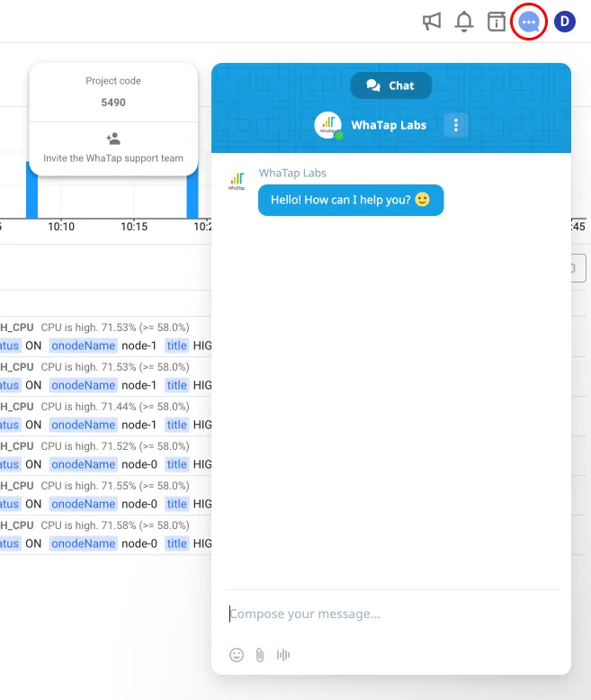This screenshot has height=700, width=591.
Task: Click the WhaTap Labs title in chat header
Action: pos(389,125)
